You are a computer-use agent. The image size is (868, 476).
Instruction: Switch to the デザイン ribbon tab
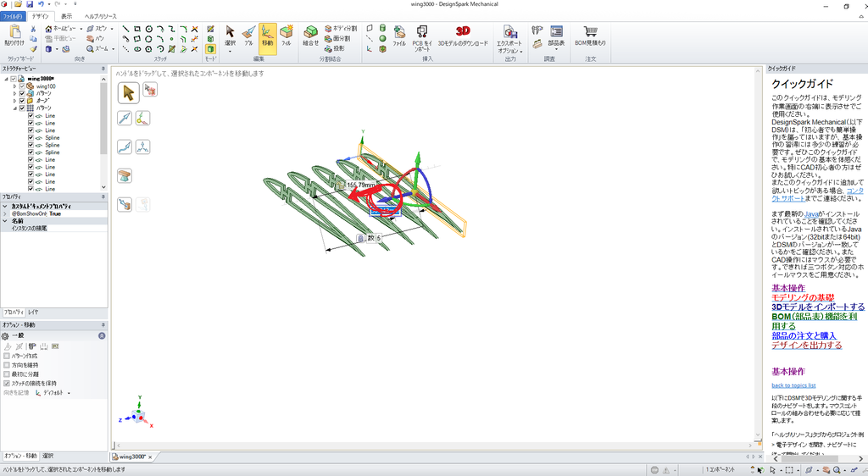coord(40,16)
